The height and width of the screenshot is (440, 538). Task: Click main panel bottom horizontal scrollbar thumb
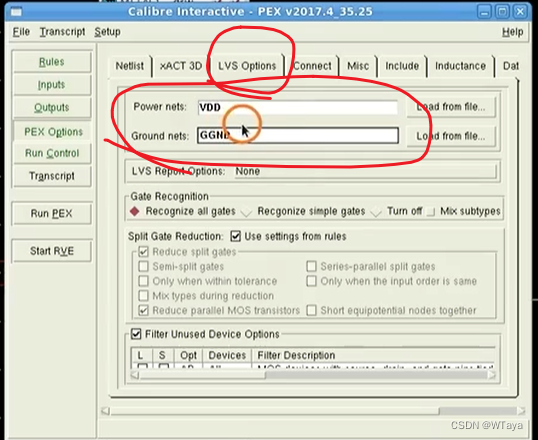tap(274, 411)
